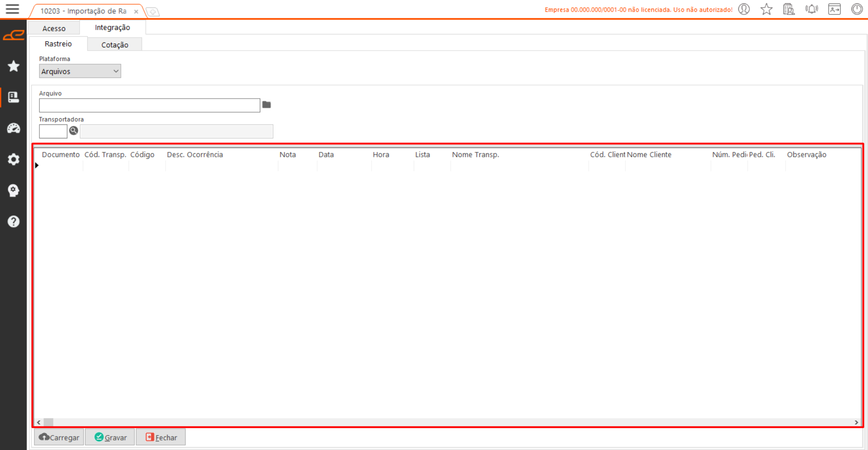The image size is (868, 450).
Task: Open the dashboard gauge icon in sidebar
Action: pyautogui.click(x=14, y=128)
